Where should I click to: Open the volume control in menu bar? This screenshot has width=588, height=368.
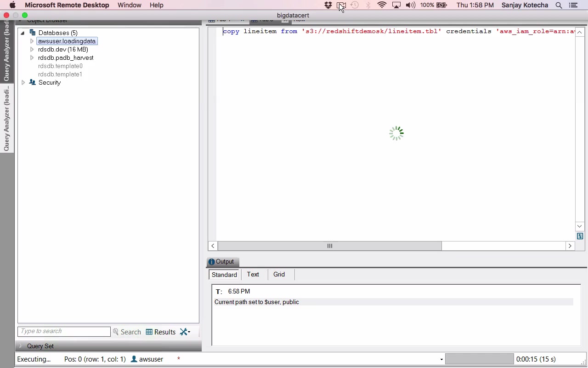point(410,5)
